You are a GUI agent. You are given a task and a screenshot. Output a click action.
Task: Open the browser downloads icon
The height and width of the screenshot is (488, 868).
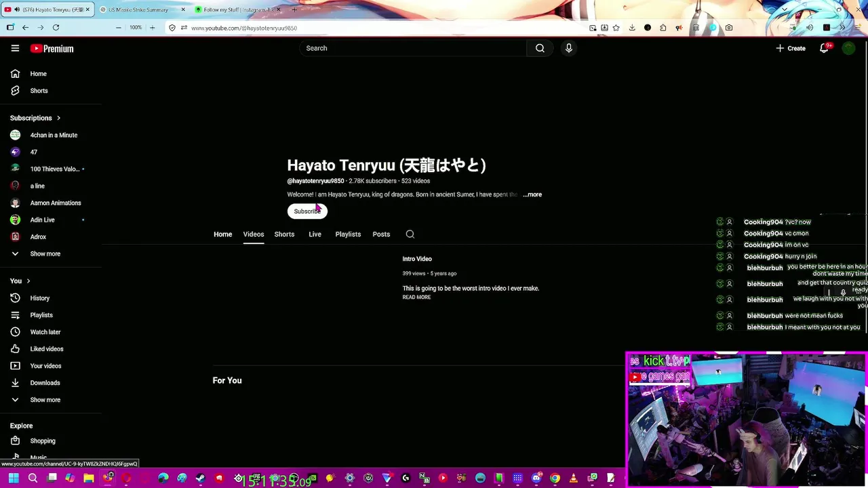click(632, 28)
